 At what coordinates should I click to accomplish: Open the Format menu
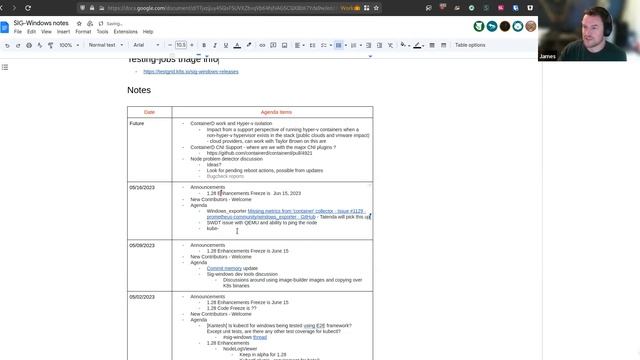[83, 32]
